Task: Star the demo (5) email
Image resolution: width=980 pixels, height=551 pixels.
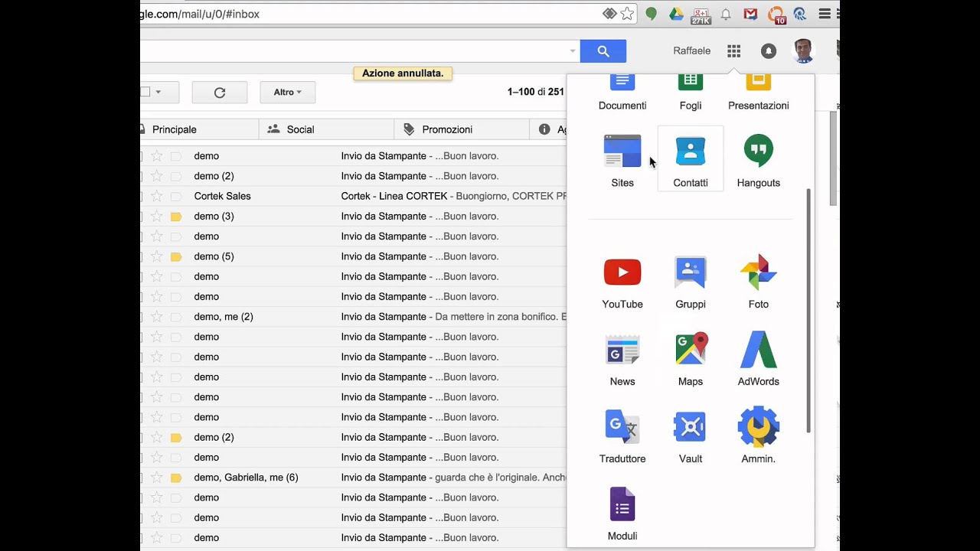Action: (157, 256)
